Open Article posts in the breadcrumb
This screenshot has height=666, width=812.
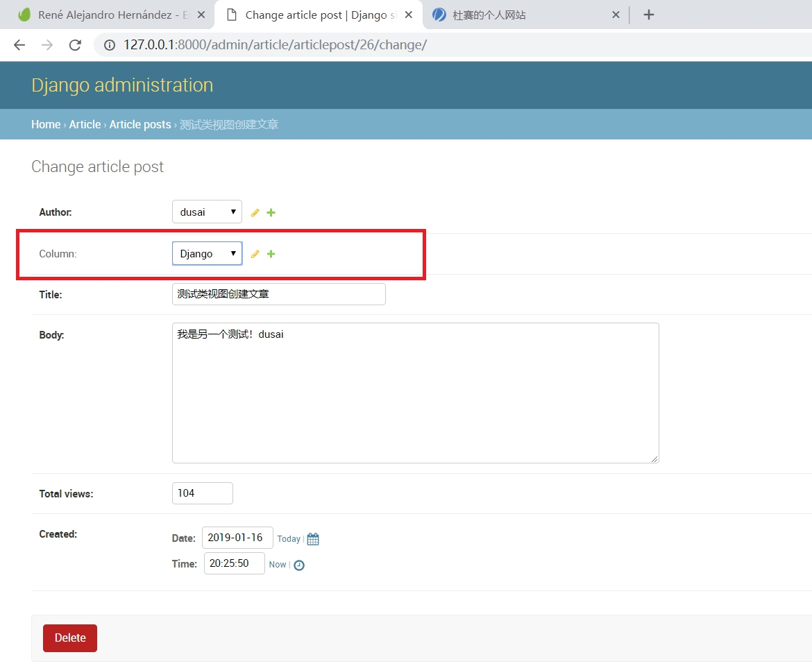[139, 125]
